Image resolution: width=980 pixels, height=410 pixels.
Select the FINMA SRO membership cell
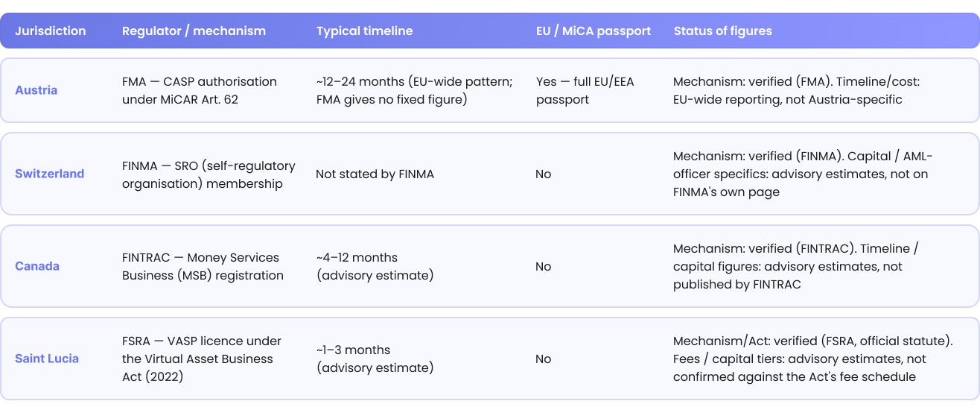tap(209, 174)
